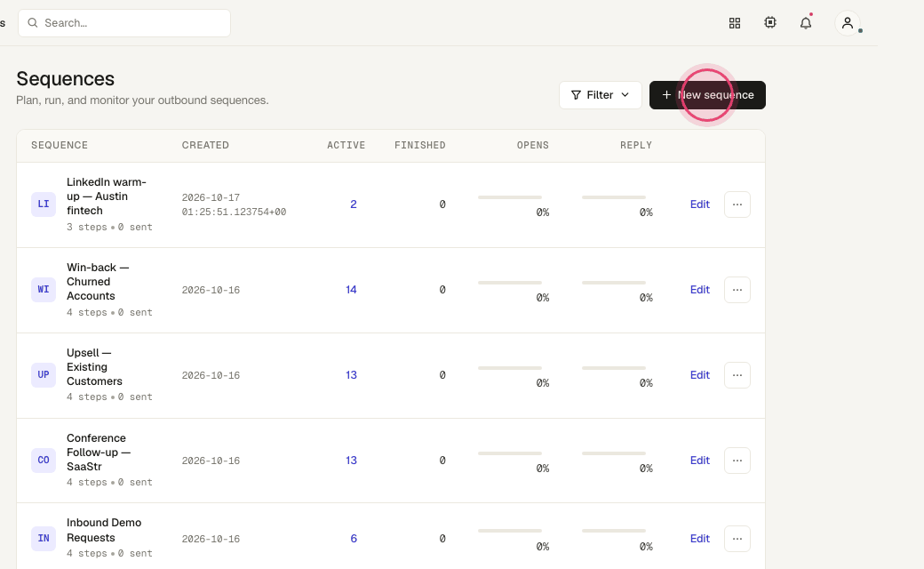
Task: Edit the Upsell Existing Customers sequence
Action: point(699,375)
